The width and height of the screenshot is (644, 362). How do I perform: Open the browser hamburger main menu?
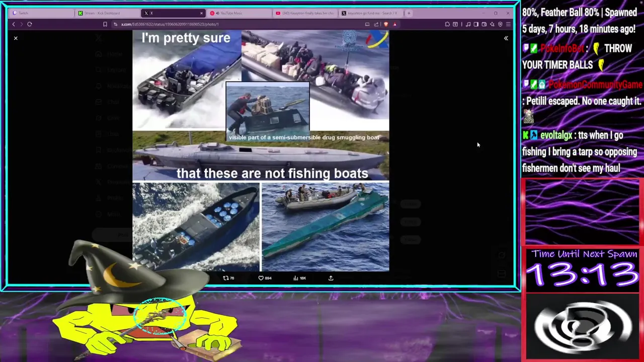tap(508, 24)
